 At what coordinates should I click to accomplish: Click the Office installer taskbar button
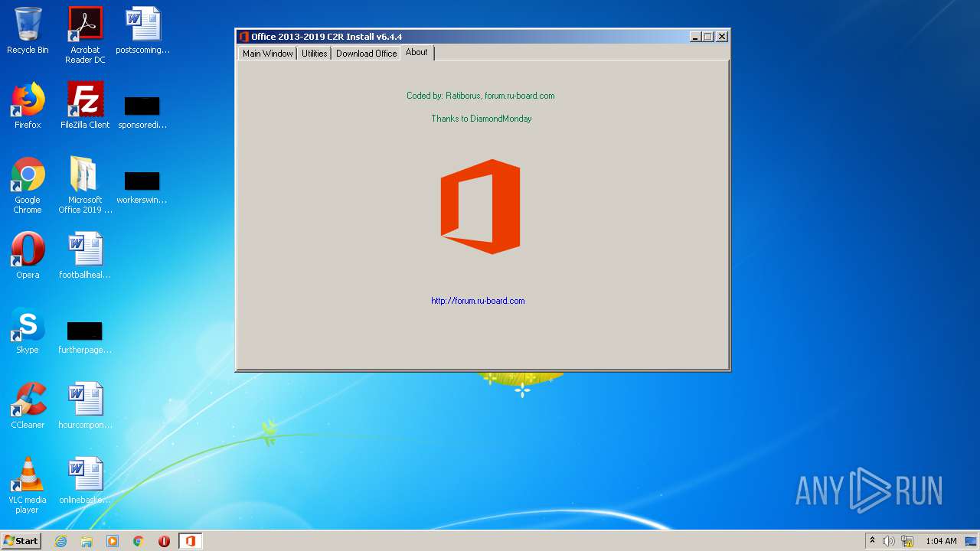click(x=190, y=541)
